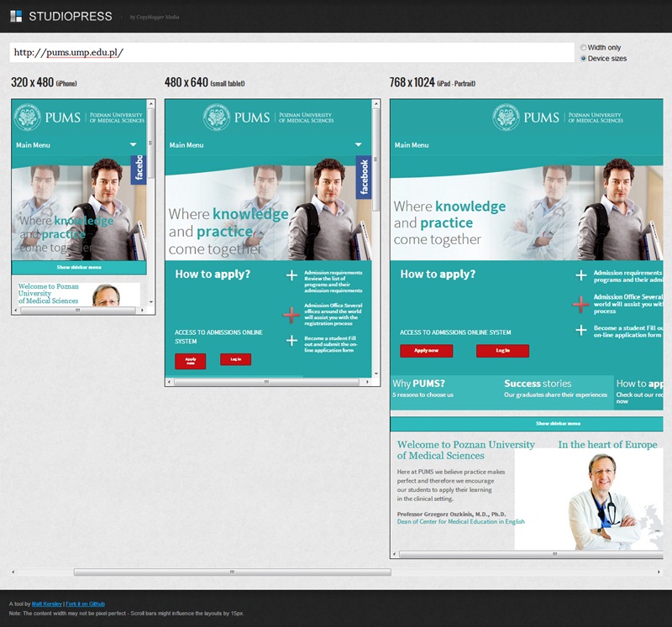Click plus icon beside Admission requirements in tablet preview

[x=291, y=275]
